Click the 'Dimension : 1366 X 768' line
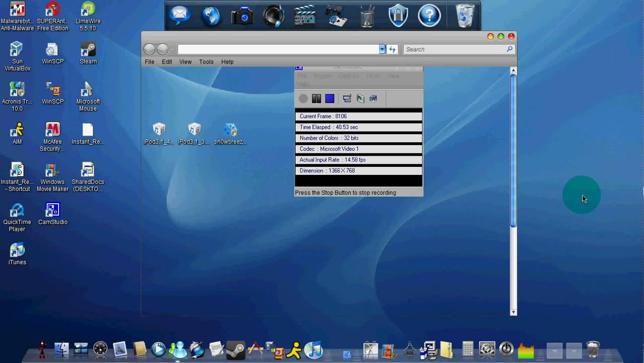 tap(359, 170)
